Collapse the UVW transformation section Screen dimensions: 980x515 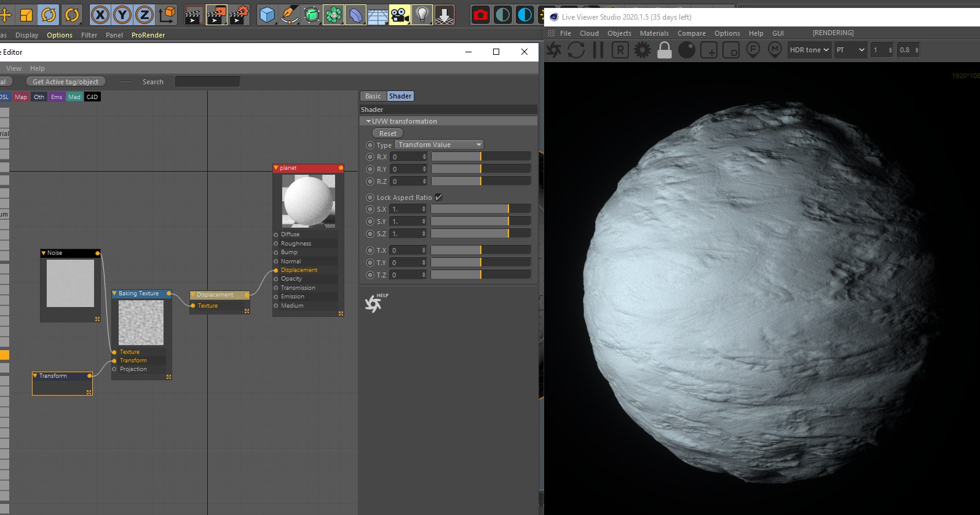(368, 121)
